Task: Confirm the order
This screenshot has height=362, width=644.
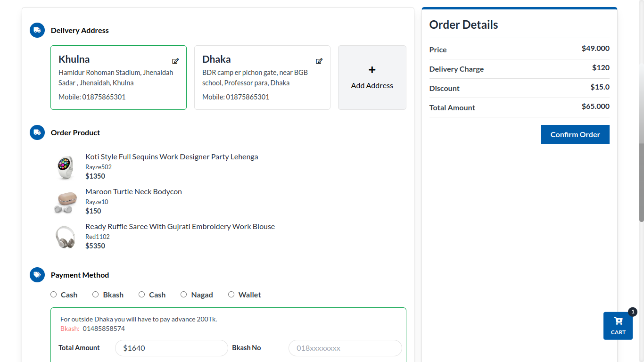Action: tap(575, 134)
